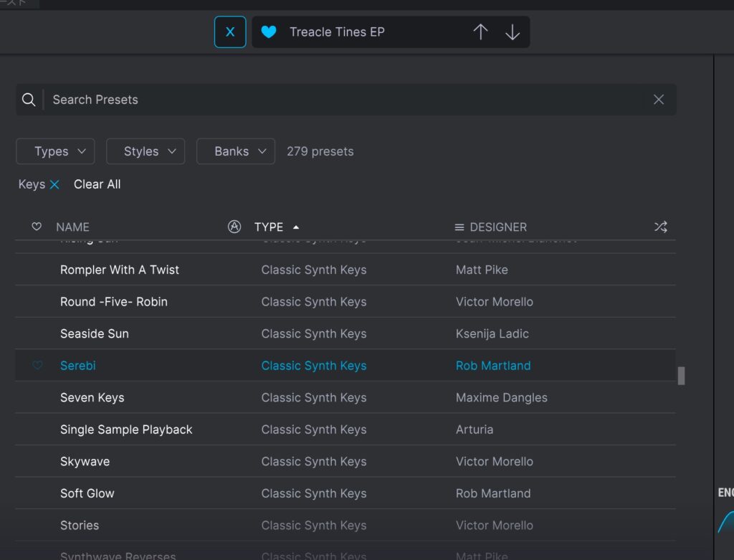
Task: Clear the search field with X icon
Action: [659, 100]
